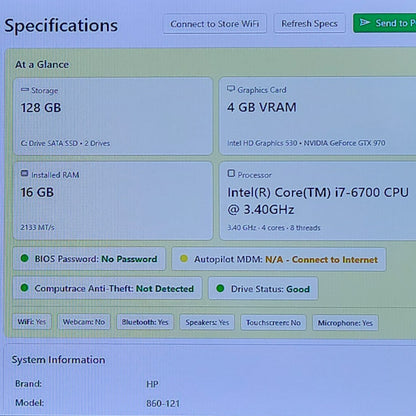Select the Microphone: Yes chip
Image resolution: width=416 pixels, height=416 pixels.
coord(345,323)
